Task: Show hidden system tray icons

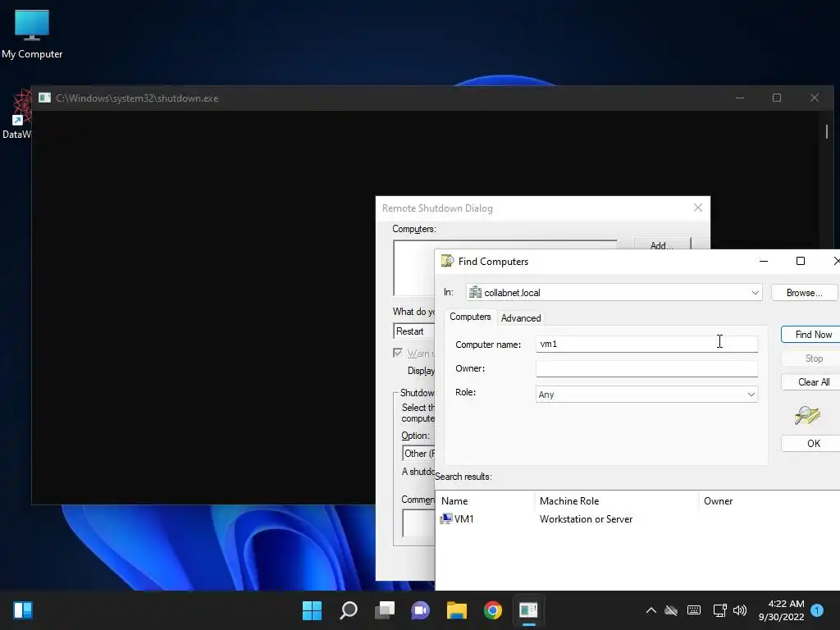Action: point(651,610)
